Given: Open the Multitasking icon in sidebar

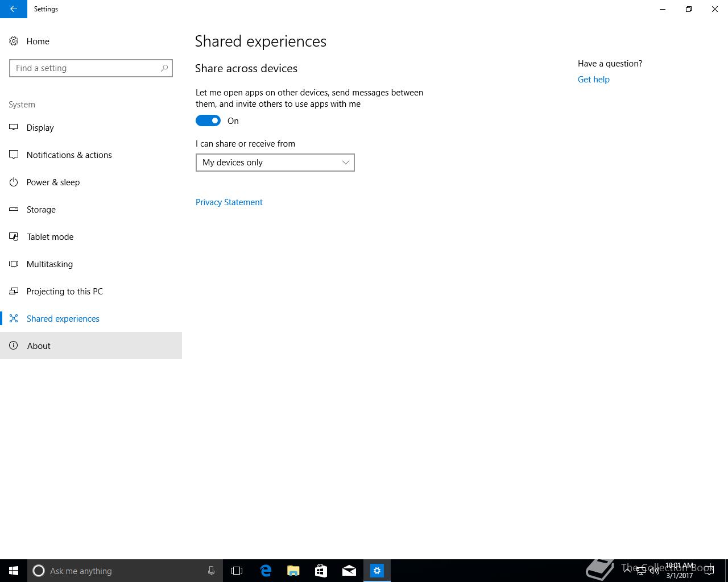Looking at the screenshot, I should [14, 264].
